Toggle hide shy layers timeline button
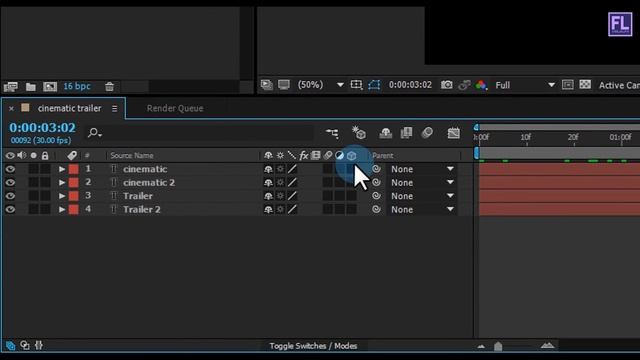 (385, 133)
